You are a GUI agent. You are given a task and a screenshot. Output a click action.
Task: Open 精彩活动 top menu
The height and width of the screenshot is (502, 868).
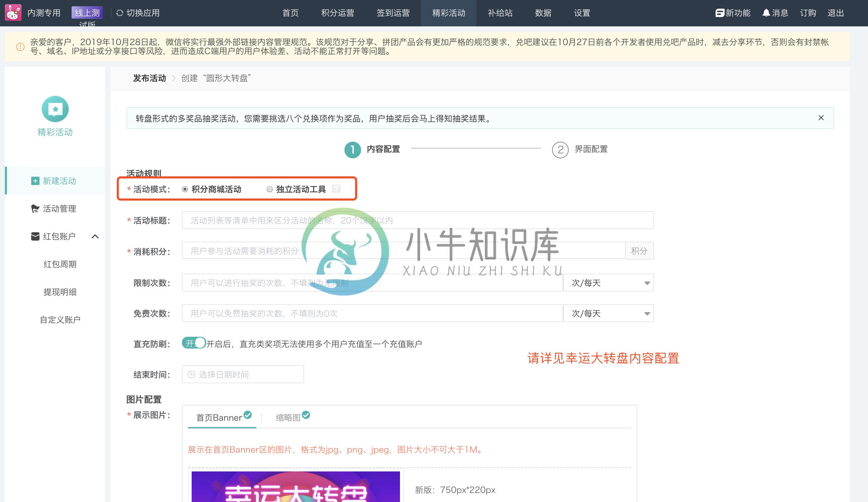[449, 13]
